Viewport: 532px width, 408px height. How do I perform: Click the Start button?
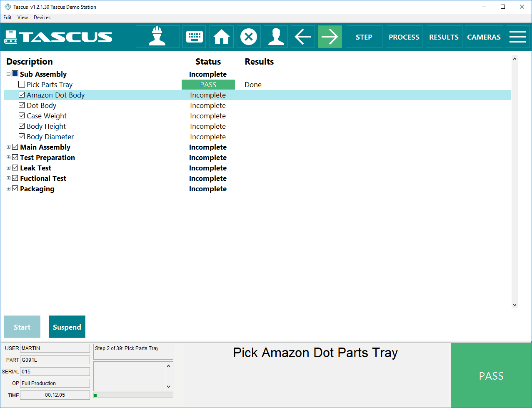click(22, 327)
